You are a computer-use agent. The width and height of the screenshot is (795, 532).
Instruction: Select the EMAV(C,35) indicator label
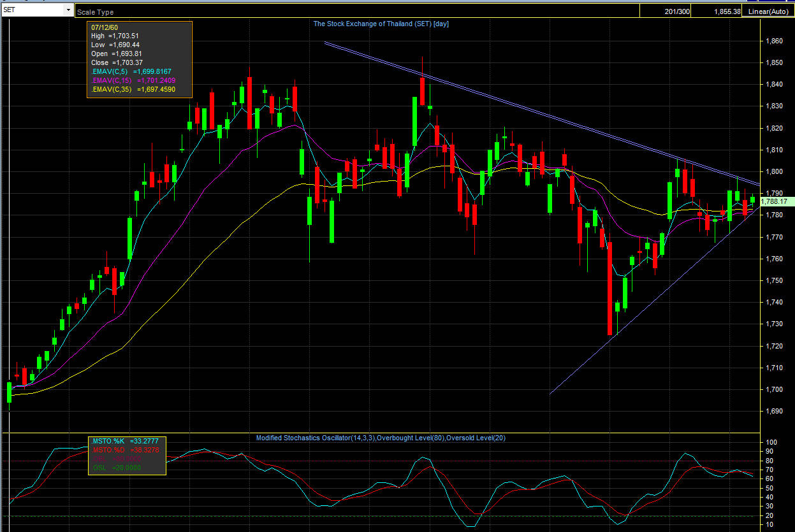coord(133,90)
